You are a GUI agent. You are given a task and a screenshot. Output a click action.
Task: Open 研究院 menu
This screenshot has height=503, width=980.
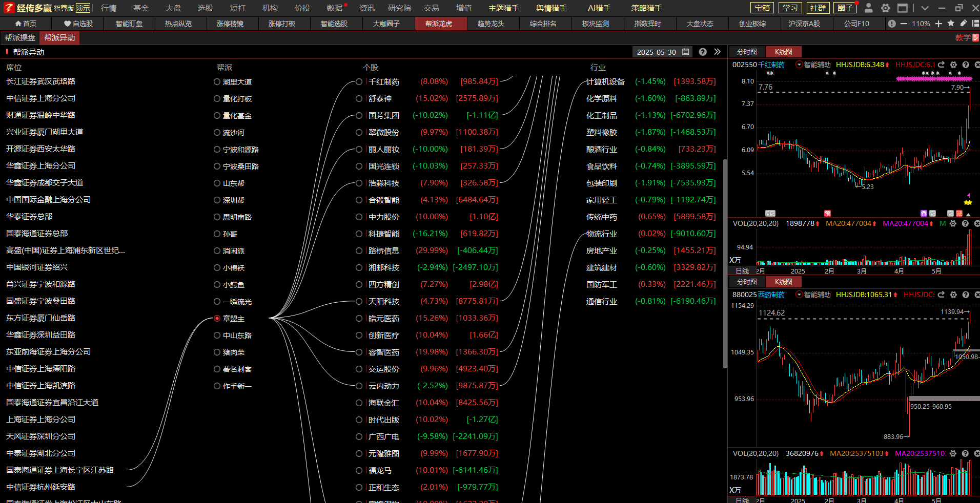tap(399, 8)
